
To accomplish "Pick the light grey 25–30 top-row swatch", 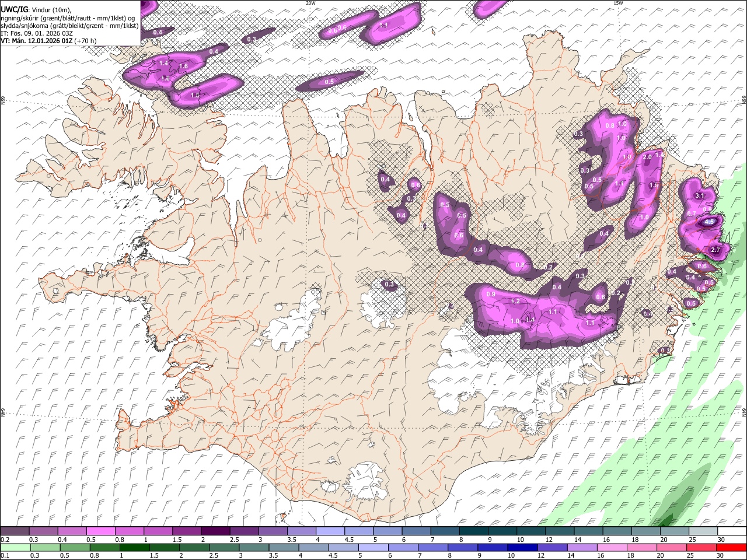I will click(x=703, y=531).
